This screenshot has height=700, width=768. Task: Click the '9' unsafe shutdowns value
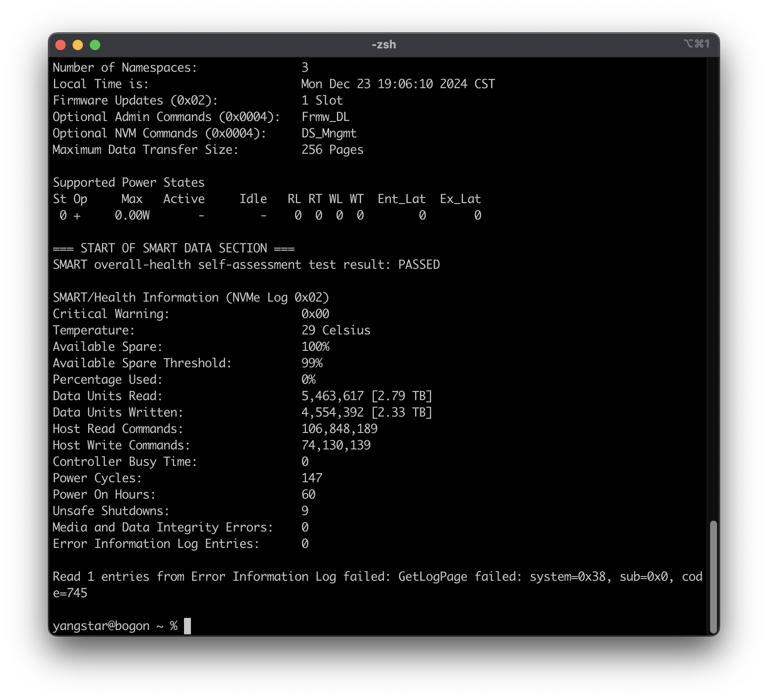click(x=305, y=511)
